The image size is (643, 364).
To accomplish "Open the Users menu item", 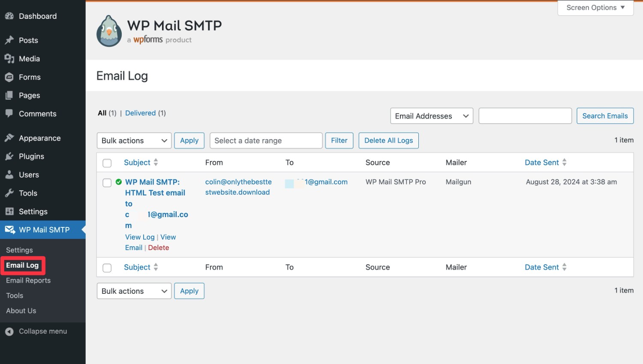I will click(x=29, y=175).
